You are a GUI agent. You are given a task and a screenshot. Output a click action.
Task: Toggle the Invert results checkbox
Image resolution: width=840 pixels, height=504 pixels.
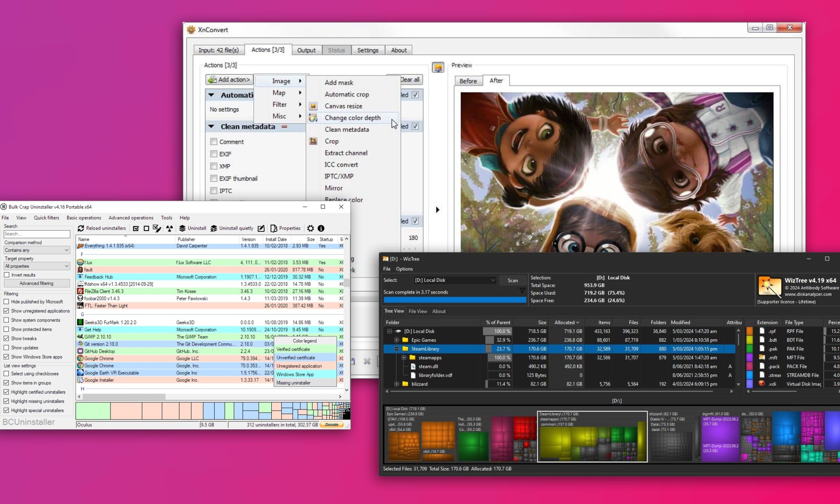(x=6, y=275)
